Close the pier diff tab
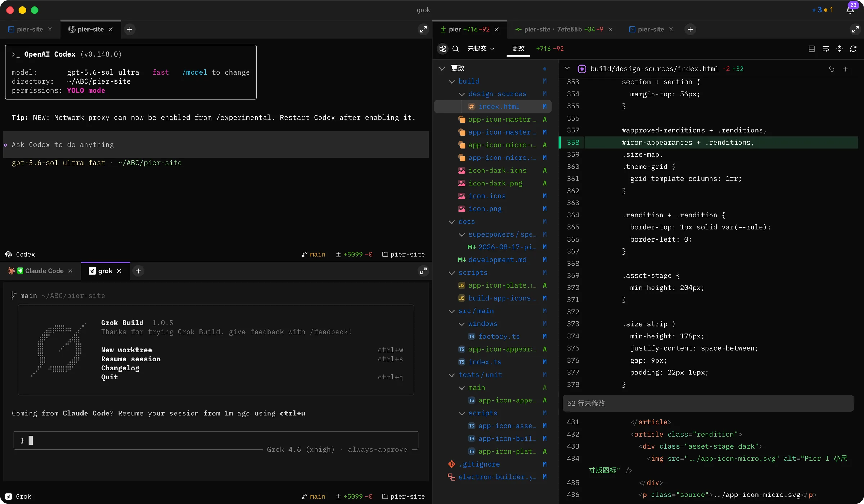 (x=497, y=30)
